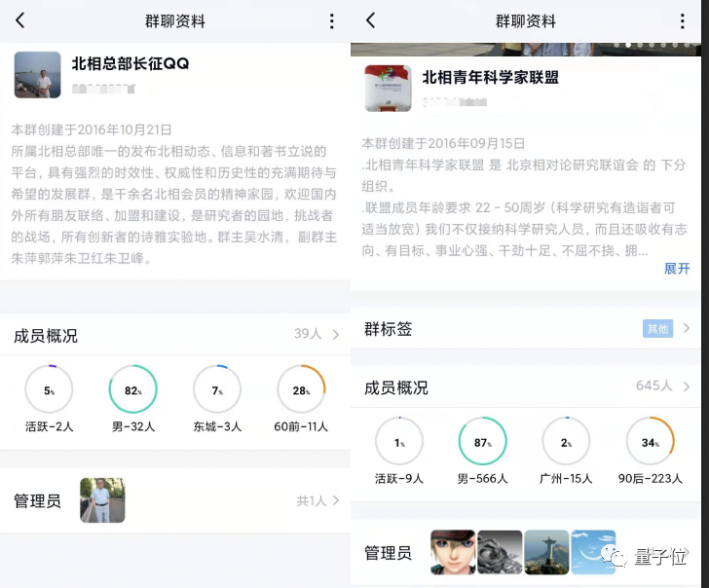This screenshot has width=709, height=588.
Task: Select the 广州-15人 location ratio circle
Action: (566, 441)
